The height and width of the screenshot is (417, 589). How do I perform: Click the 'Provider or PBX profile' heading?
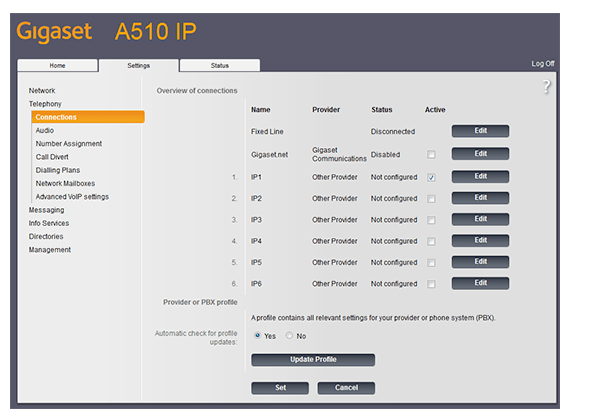200,302
